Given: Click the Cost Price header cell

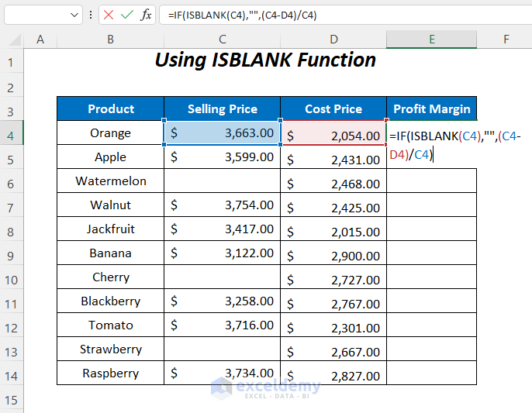Looking at the screenshot, I should pyautogui.click(x=333, y=108).
